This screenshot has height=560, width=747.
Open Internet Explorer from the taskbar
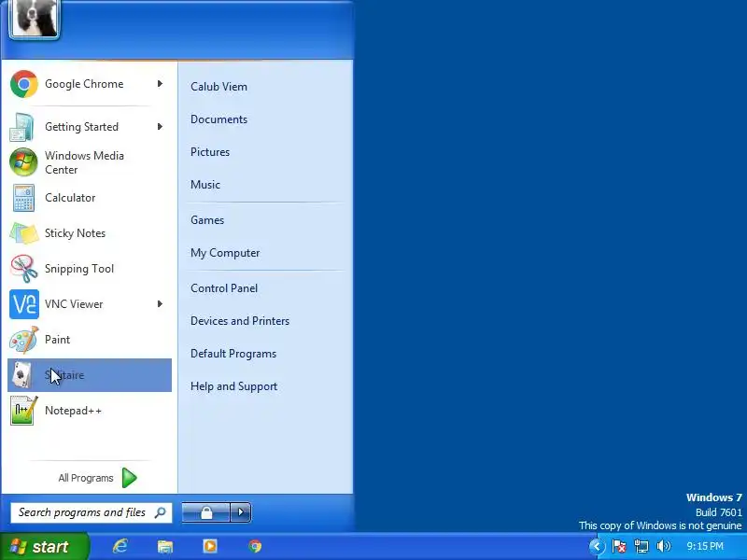[120, 546]
